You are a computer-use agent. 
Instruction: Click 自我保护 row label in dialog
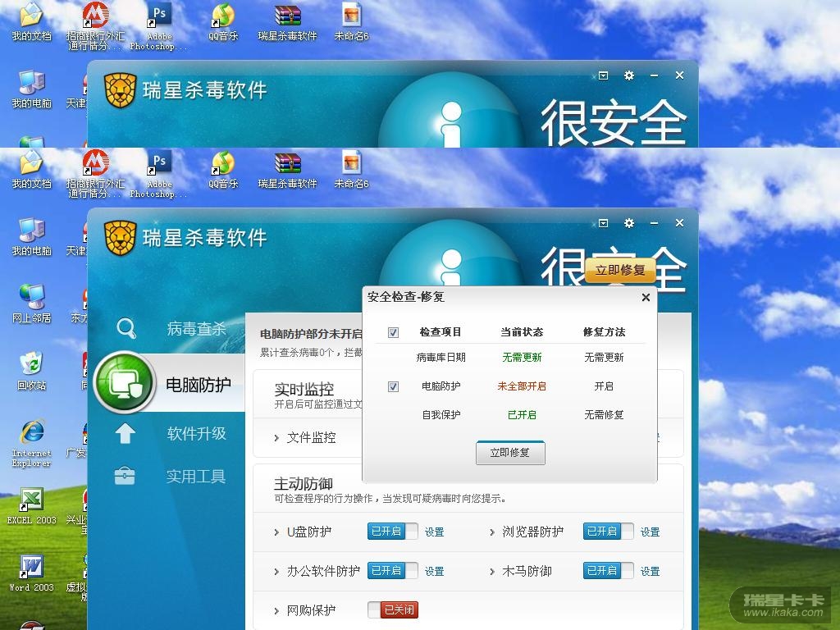441,414
